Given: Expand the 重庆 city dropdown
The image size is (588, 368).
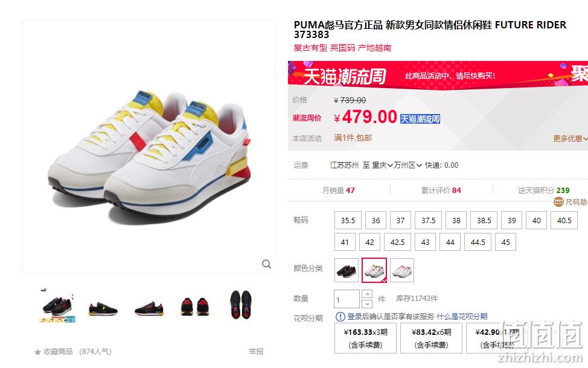Looking at the screenshot, I should 382,165.
